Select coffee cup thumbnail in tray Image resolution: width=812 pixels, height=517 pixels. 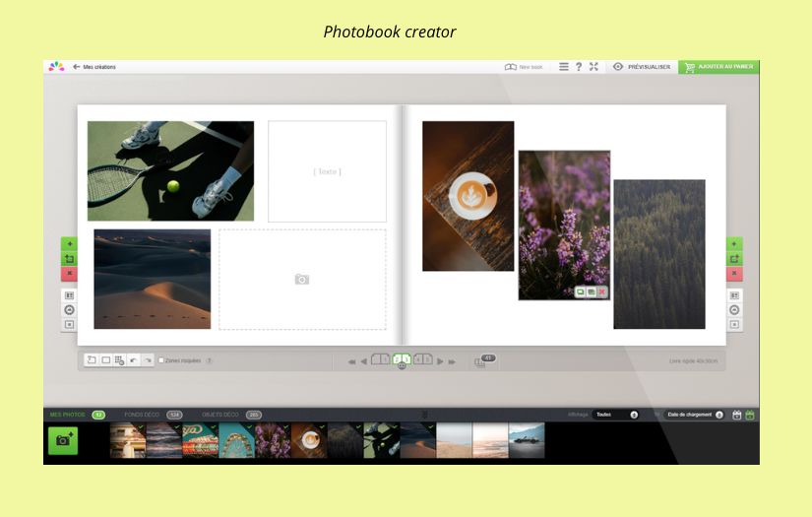point(309,440)
